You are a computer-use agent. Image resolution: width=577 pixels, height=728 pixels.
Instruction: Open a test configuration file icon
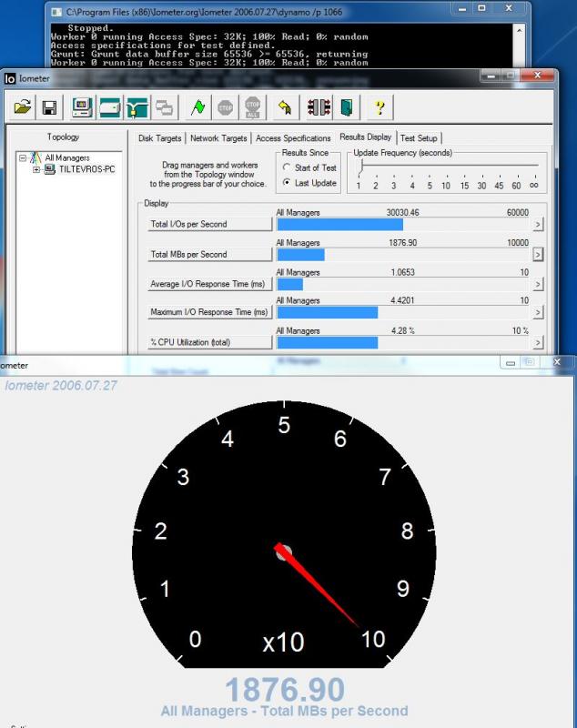[x=22, y=107]
